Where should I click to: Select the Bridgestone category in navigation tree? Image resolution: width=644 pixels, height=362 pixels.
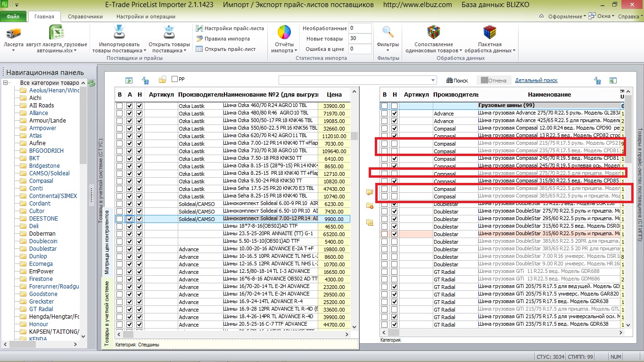click(44, 166)
